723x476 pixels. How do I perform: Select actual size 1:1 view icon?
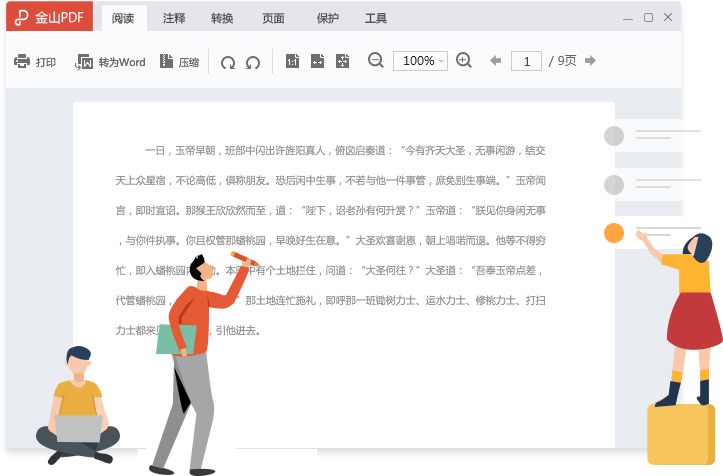[292, 62]
